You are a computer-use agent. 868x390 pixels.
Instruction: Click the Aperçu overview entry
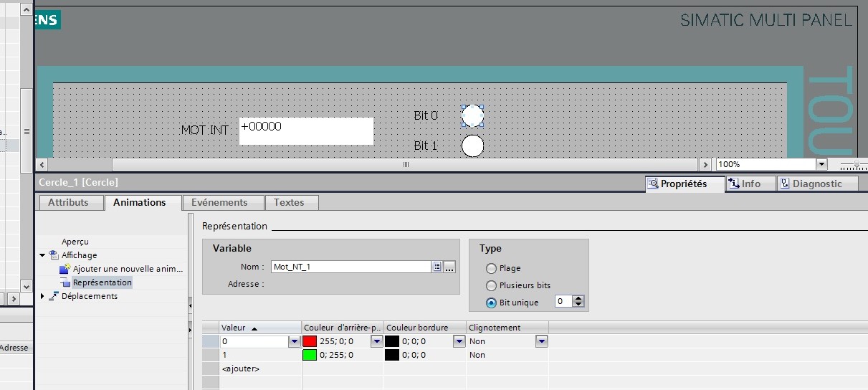click(75, 242)
